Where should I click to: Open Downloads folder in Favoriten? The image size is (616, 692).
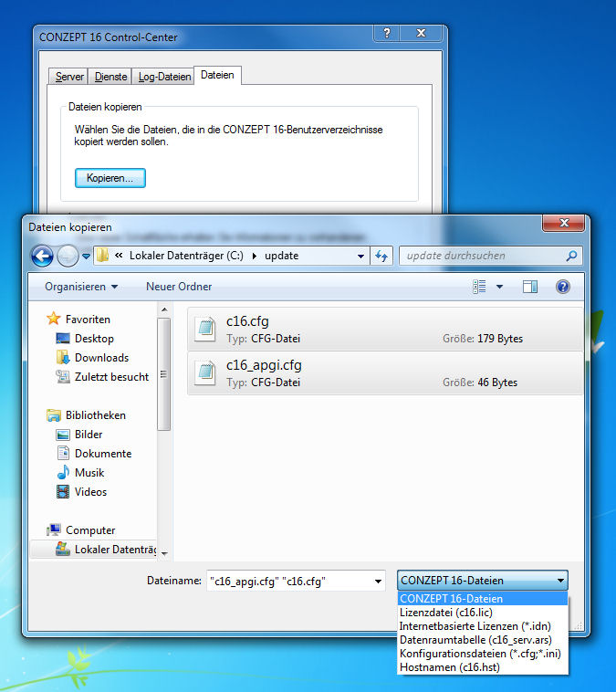pyautogui.click(x=100, y=358)
